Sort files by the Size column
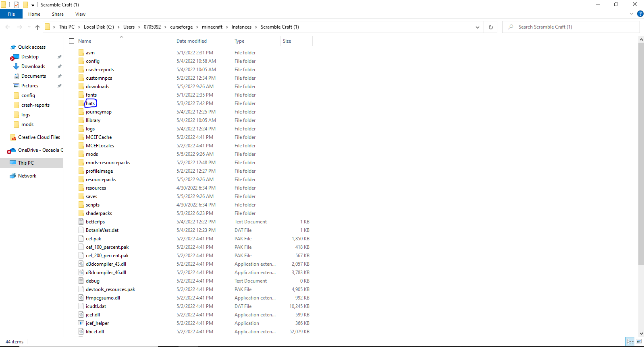This screenshot has height=347, width=644. click(287, 41)
